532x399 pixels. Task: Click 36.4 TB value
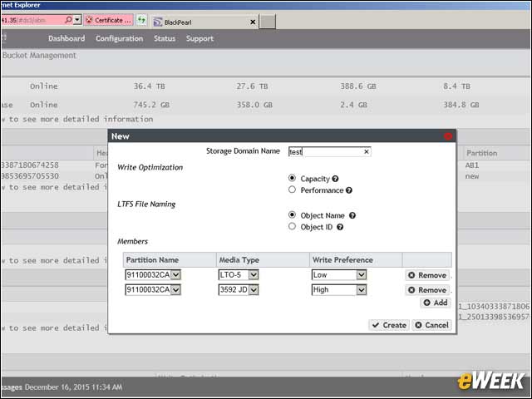(x=150, y=86)
